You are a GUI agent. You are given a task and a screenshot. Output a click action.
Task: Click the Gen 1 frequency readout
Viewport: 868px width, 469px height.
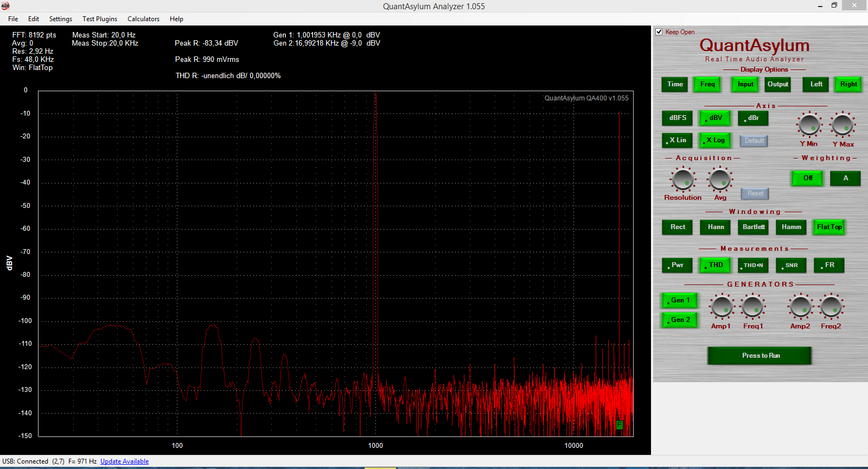(327, 35)
